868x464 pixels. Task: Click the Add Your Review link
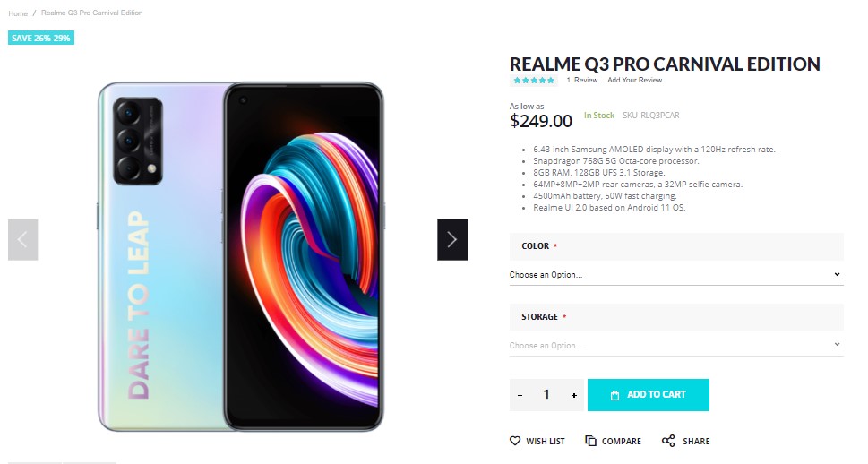click(x=634, y=81)
